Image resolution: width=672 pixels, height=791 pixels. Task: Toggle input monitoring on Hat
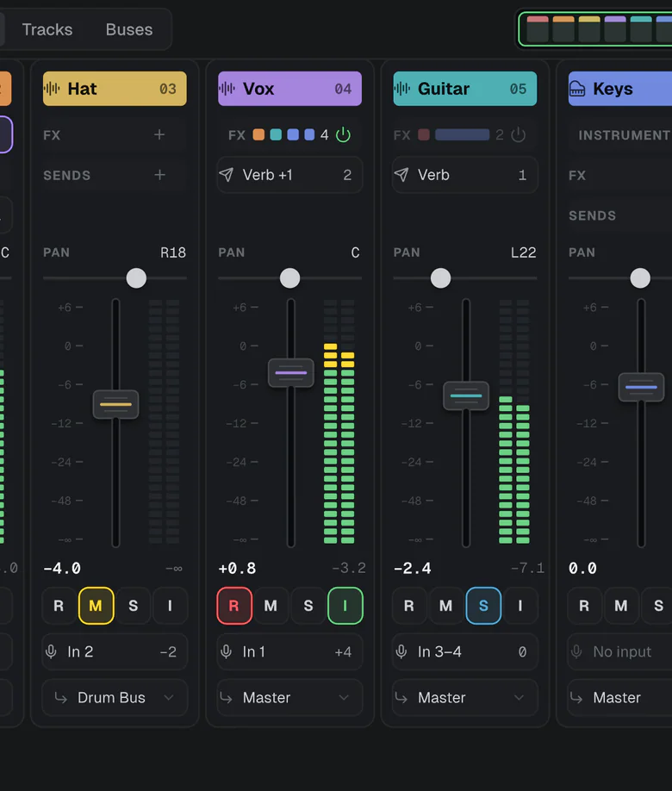(x=170, y=606)
